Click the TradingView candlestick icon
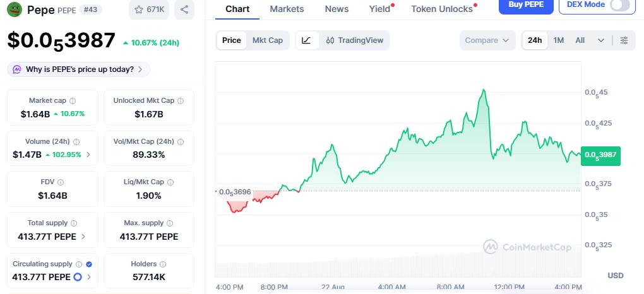The width and height of the screenshot is (644, 294). point(330,40)
